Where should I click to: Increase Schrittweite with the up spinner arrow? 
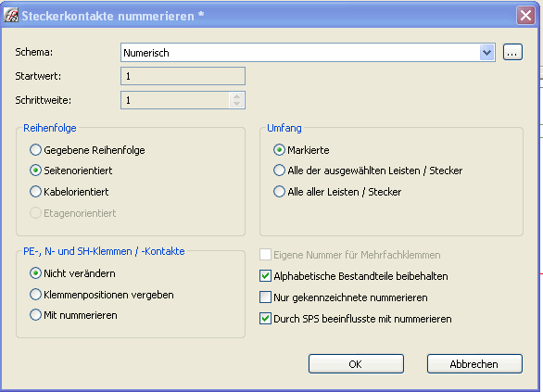[x=237, y=97]
